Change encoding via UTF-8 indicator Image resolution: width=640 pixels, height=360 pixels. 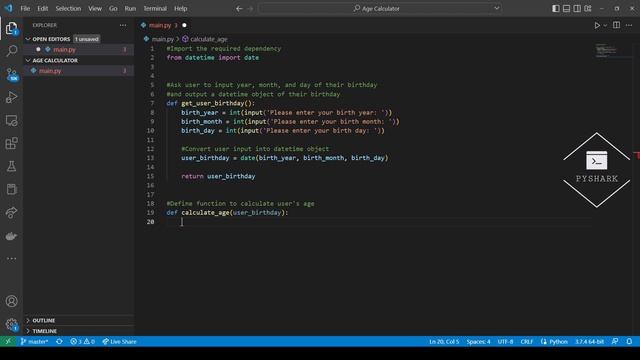(505, 341)
